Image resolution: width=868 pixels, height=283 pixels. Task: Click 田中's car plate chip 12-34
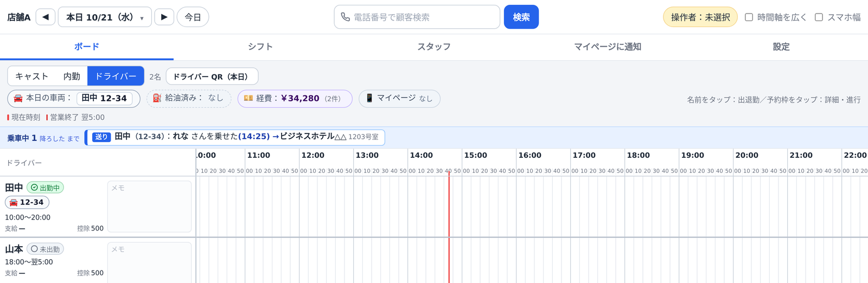point(27,202)
